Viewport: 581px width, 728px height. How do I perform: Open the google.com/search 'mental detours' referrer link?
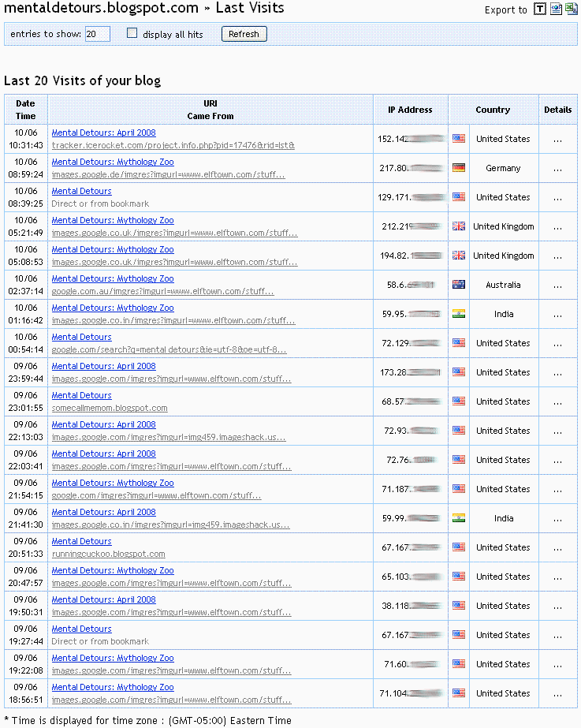click(169, 349)
